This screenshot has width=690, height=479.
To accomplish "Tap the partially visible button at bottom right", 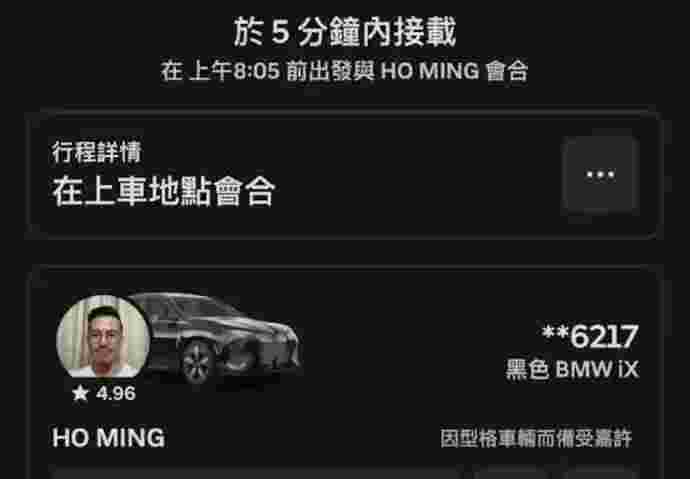I will pyautogui.click(x=600, y=475).
